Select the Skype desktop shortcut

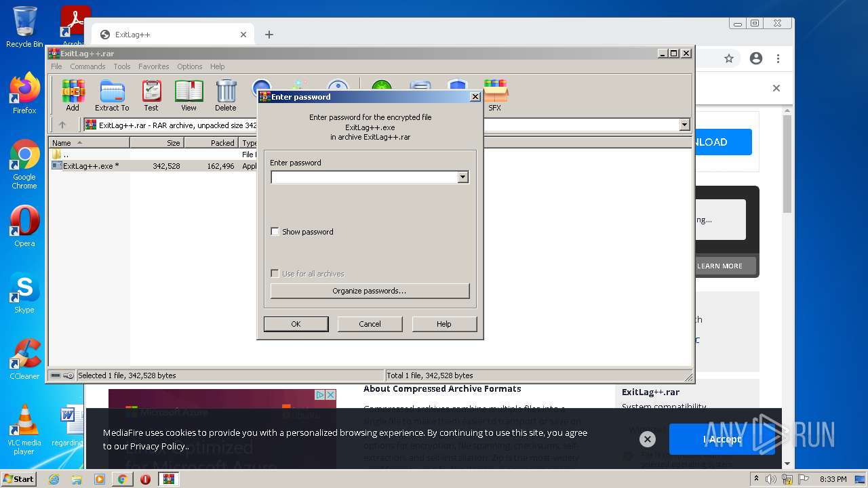[24, 293]
